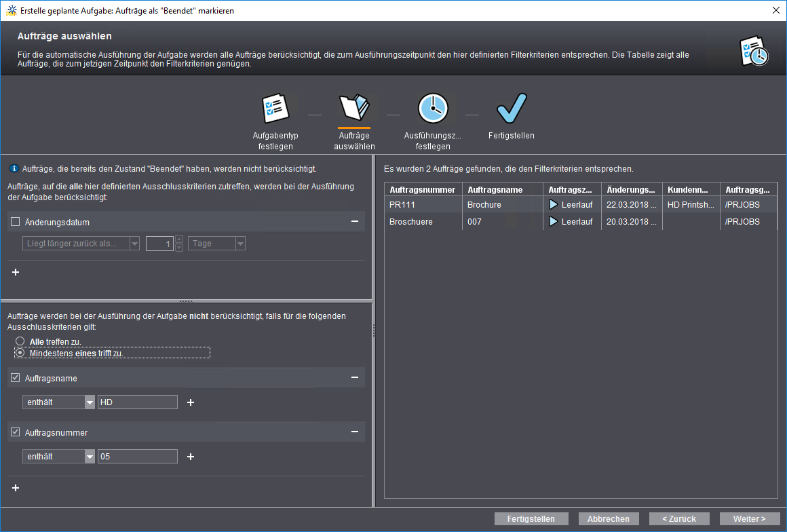Uncheck the Auftragsname checkbox

[x=16, y=378]
